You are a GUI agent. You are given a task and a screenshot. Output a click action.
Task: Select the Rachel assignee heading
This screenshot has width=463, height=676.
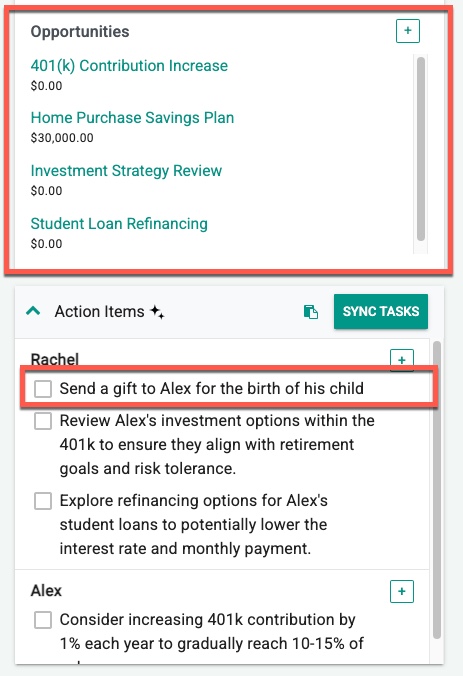point(55,359)
